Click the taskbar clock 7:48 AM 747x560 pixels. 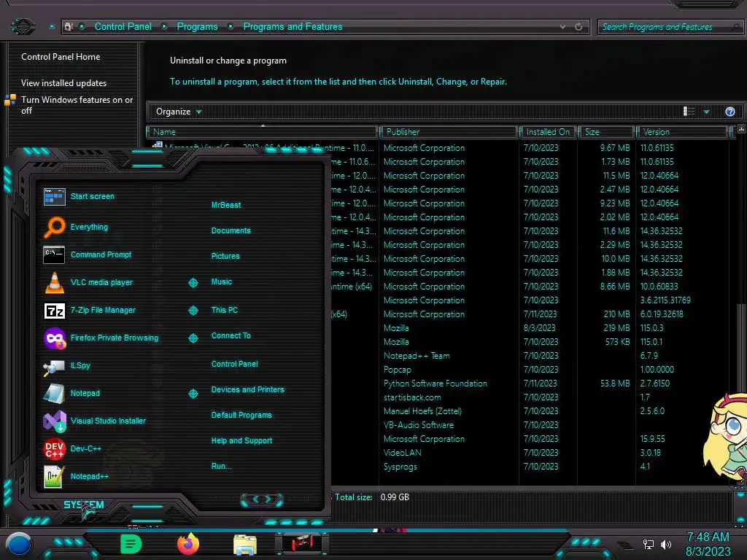[708, 537]
